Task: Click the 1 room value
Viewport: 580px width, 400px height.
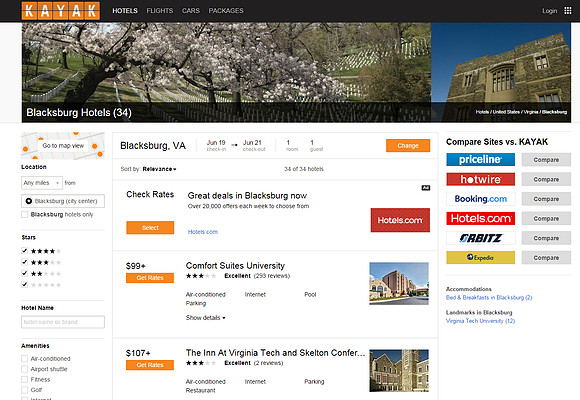Action: point(288,142)
